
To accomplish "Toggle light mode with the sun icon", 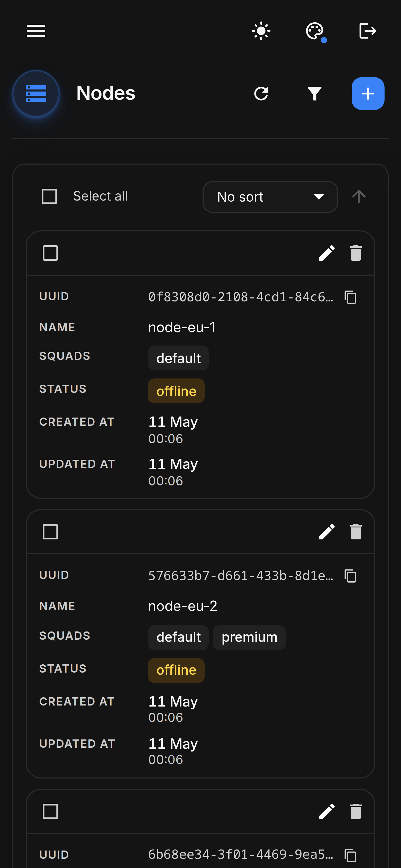I will point(261,31).
